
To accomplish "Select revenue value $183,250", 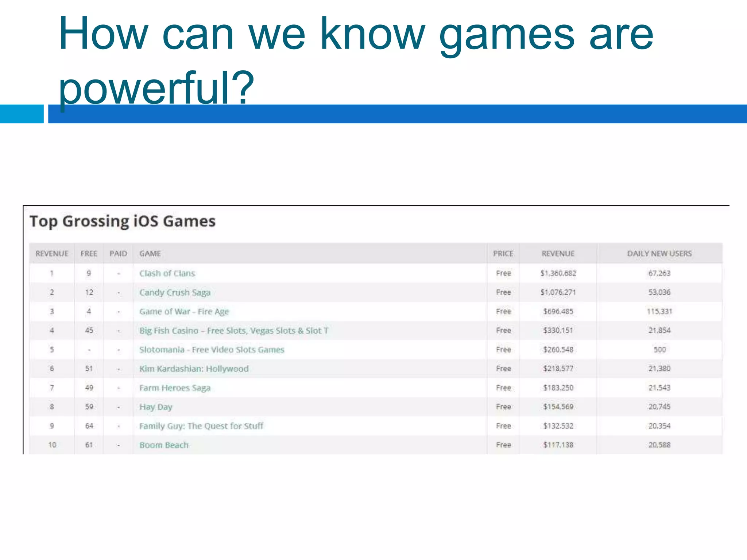I will 558,388.
